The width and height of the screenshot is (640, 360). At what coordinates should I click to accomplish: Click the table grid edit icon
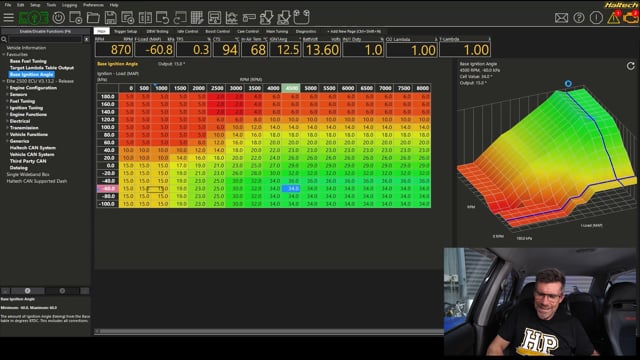click(x=197, y=18)
